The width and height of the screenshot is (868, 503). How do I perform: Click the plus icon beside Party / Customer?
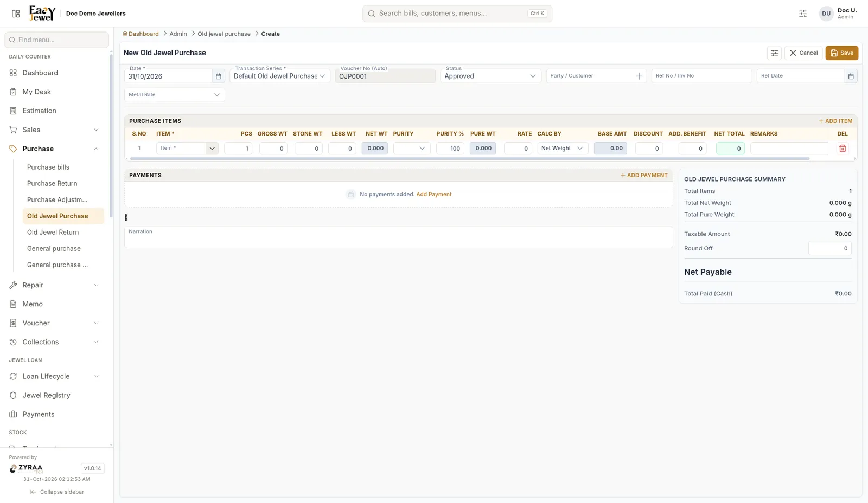639,76
